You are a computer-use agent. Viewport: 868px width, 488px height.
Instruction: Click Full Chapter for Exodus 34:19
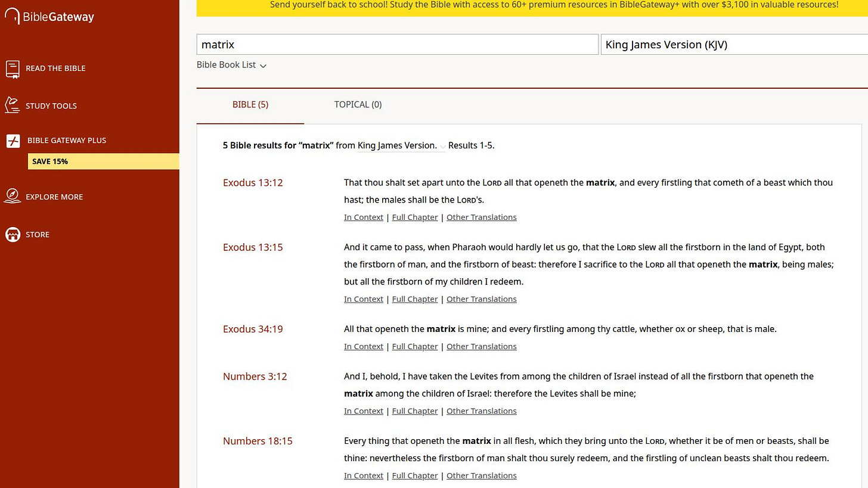[x=415, y=347]
